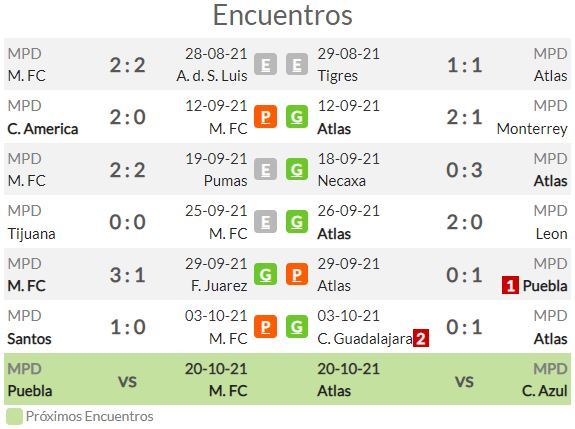The height and width of the screenshot is (429, 575).
Task: Click the green G badge next to Atlas vs Monterrey
Action: coord(297,117)
